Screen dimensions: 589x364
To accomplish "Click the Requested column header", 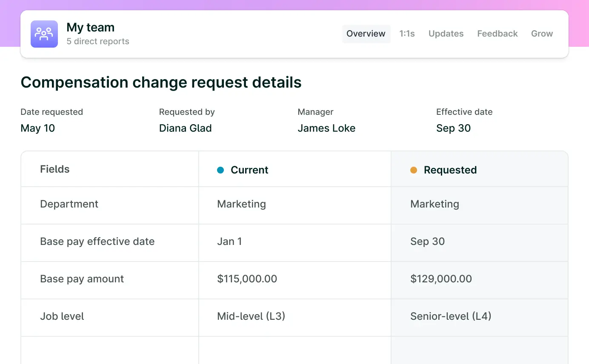I will pos(450,170).
